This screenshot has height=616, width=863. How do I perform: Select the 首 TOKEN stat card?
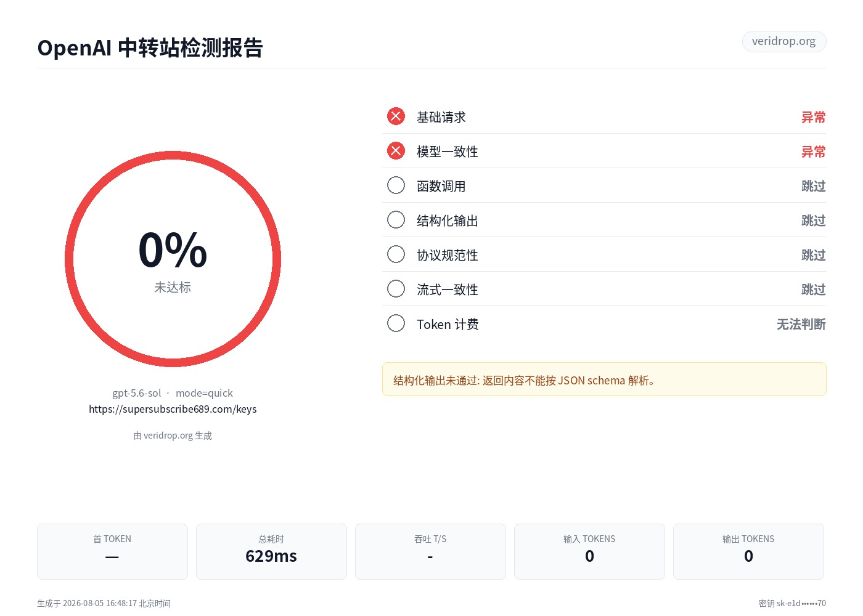112,551
